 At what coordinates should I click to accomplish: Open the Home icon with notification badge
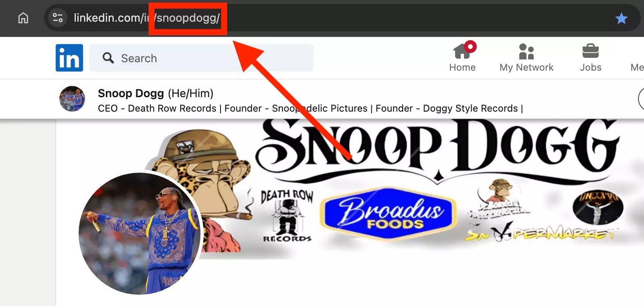coord(464,50)
